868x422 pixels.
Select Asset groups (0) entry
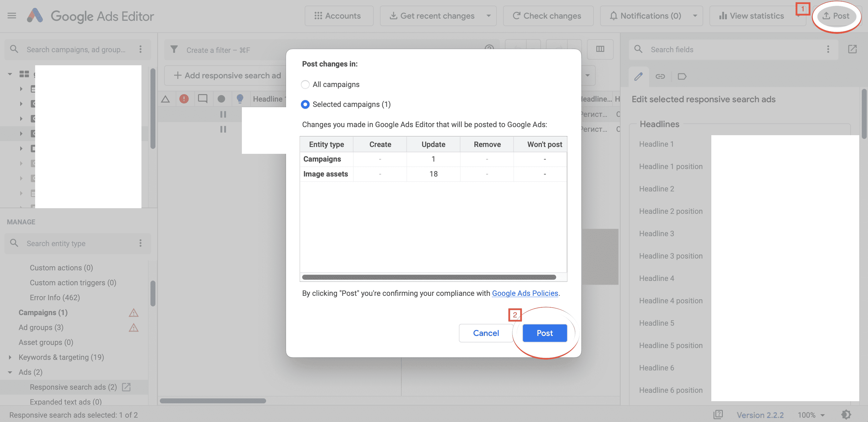(x=46, y=342)
